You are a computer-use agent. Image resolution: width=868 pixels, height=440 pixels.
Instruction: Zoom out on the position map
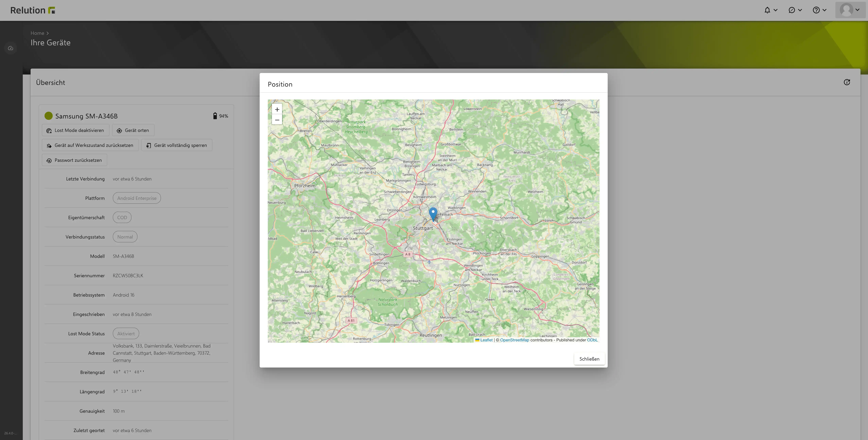pyautogui.click(x=277, y=120)
